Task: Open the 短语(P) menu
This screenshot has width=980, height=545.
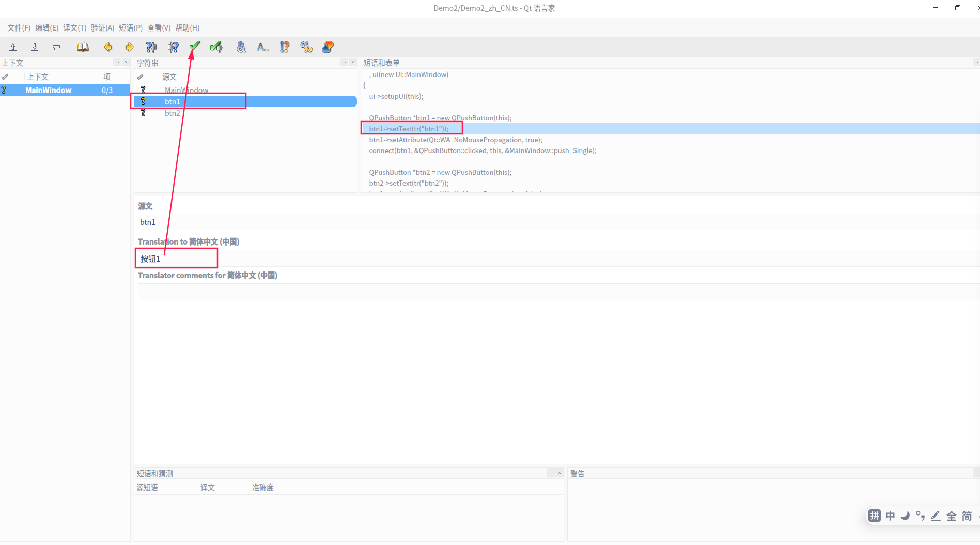Action: [131, 27]
